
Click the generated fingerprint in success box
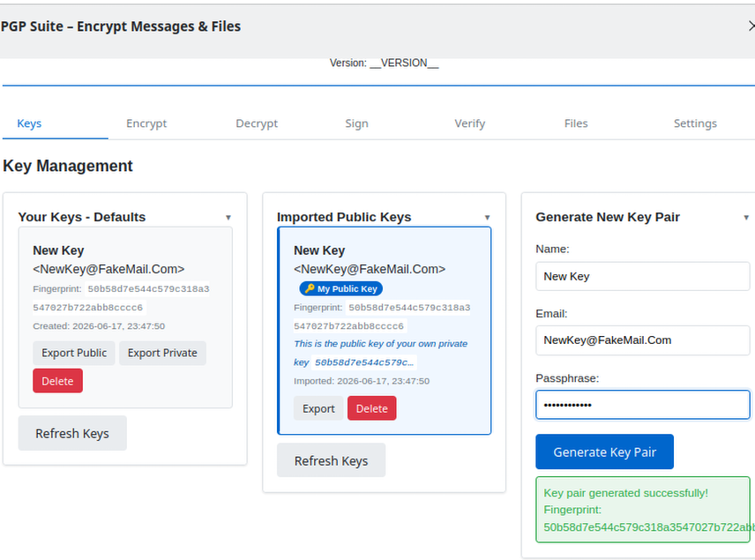pos(649,527)
